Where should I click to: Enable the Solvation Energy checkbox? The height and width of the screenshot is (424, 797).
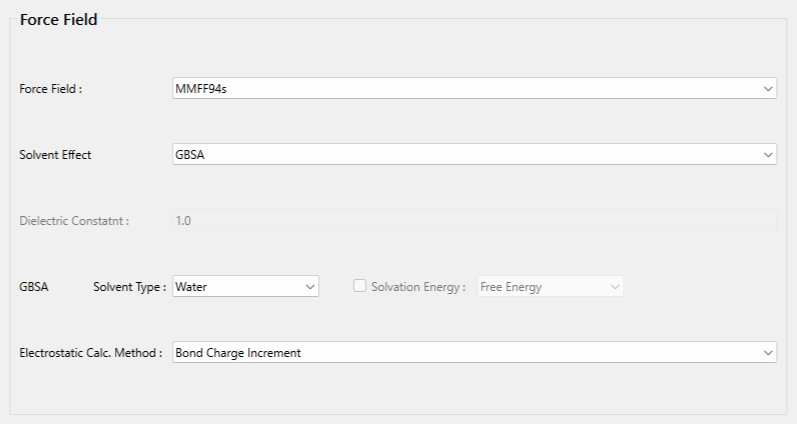360,286
